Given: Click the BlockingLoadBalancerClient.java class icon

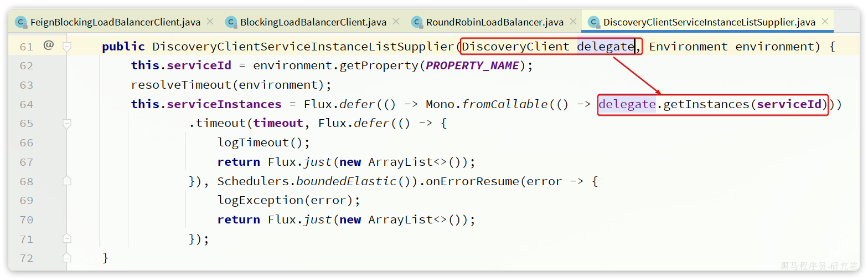Looking at the screenshot, I should click(x=231, y=22).
